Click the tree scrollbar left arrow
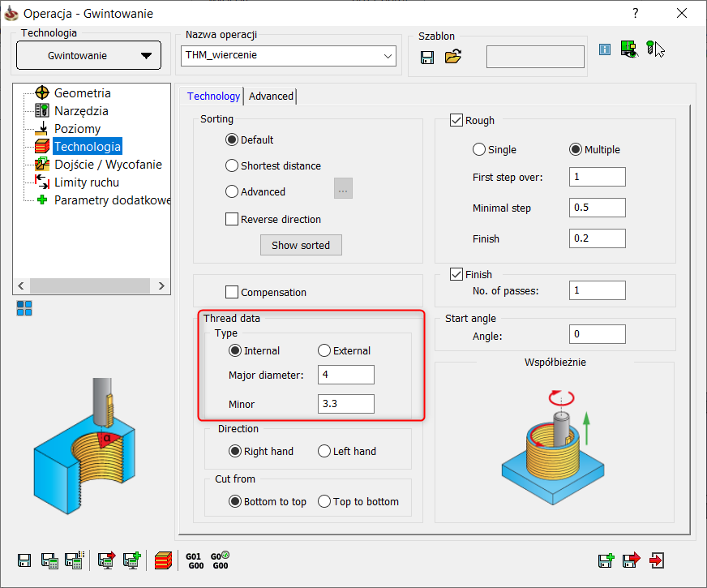 [x=21, y=285]
